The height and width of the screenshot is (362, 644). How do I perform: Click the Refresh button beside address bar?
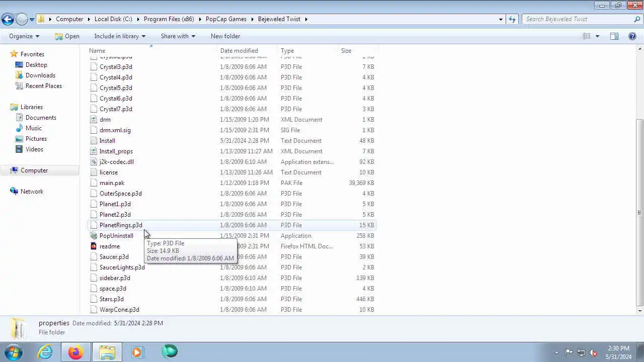(512, 19)
